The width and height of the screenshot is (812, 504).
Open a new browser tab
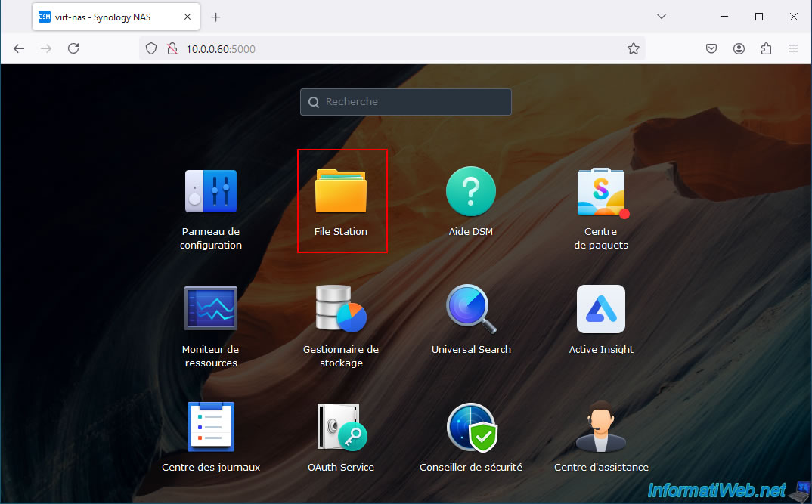(216, 17)
